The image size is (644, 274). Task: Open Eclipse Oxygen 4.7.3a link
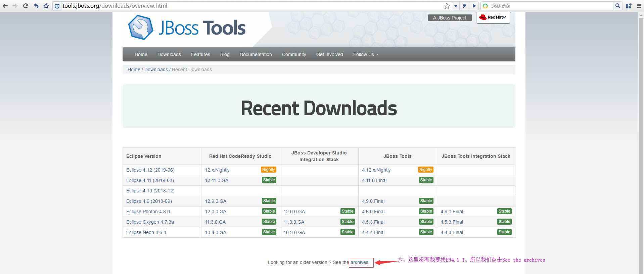coord(150,222)
